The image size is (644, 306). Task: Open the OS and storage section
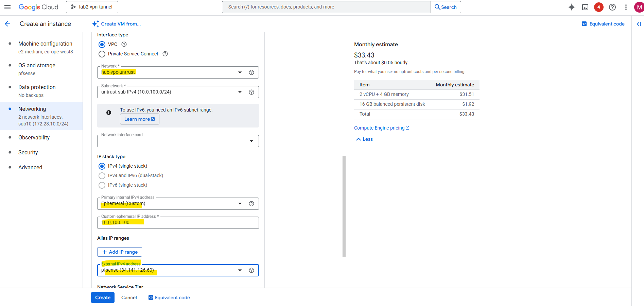(x=37, y=66)
